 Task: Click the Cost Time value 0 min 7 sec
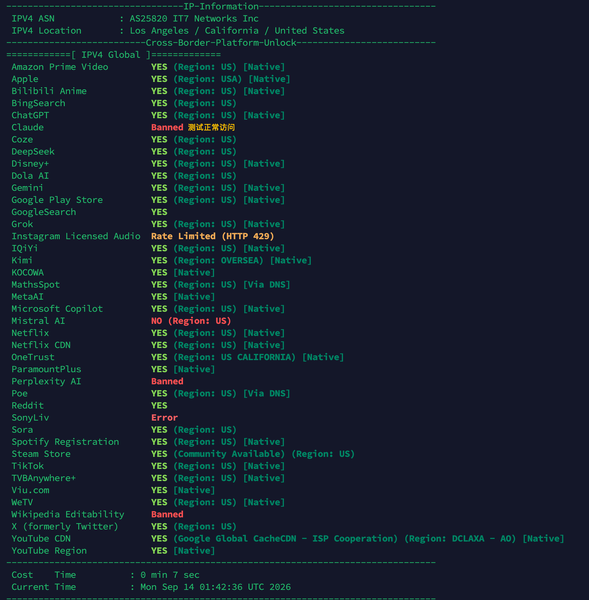coord(170,575)
